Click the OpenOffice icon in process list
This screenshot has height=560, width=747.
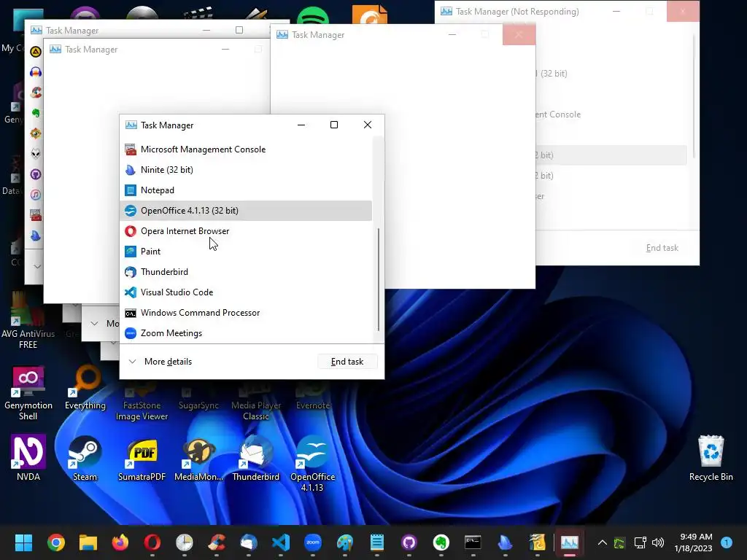click(131, 211)
